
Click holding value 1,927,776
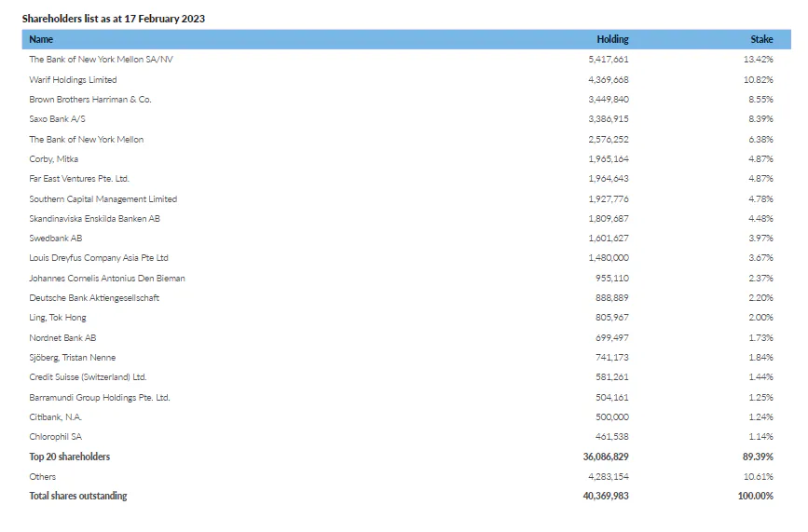coord(609,199)
